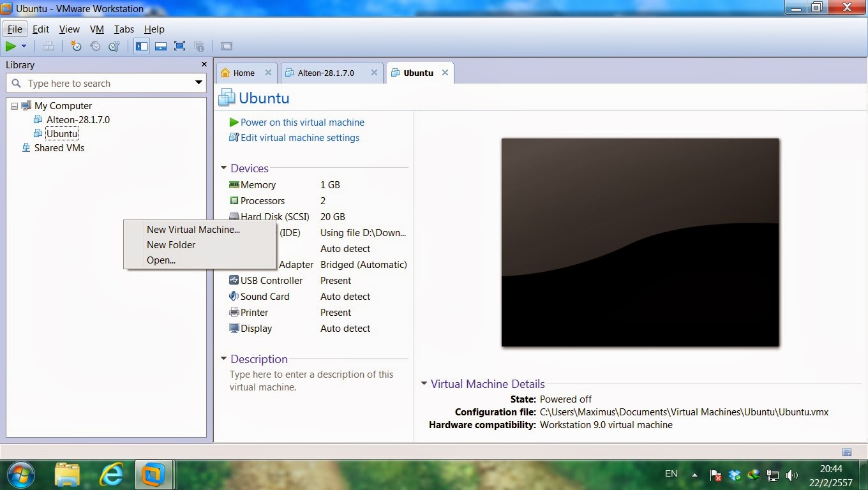Click the description text field
This screenshot has height=490, width=868.
coord(317,381)
